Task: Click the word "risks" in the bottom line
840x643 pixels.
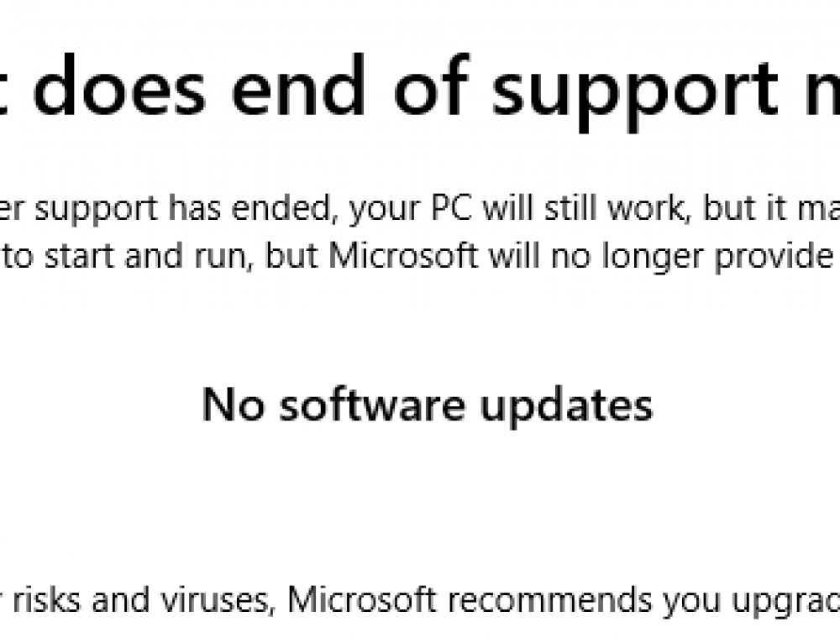Action: pyautogui.click(x=50, y=599)
